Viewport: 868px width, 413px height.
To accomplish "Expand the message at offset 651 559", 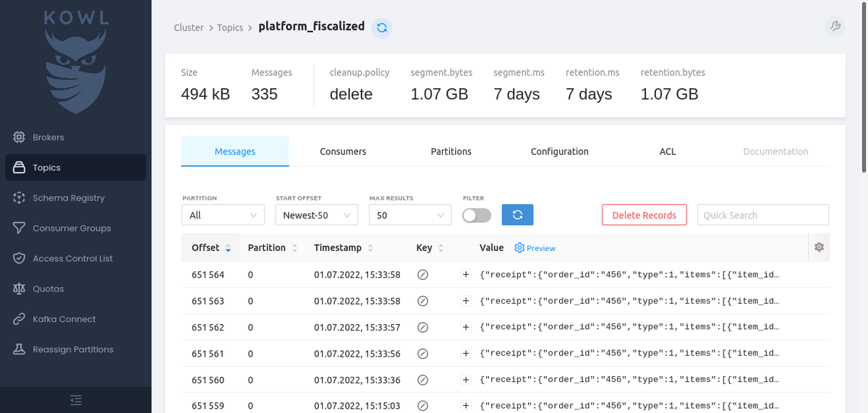I will coord(466,406).
